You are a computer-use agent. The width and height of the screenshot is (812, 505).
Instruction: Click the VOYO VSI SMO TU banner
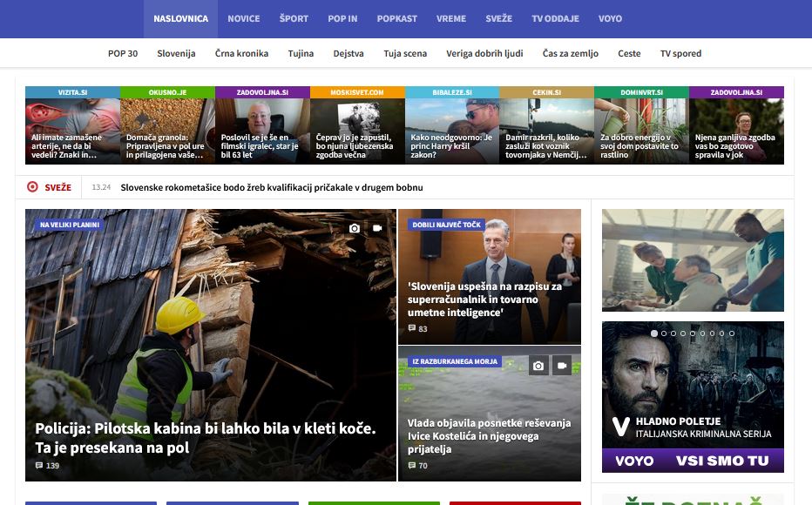(693, 461)
